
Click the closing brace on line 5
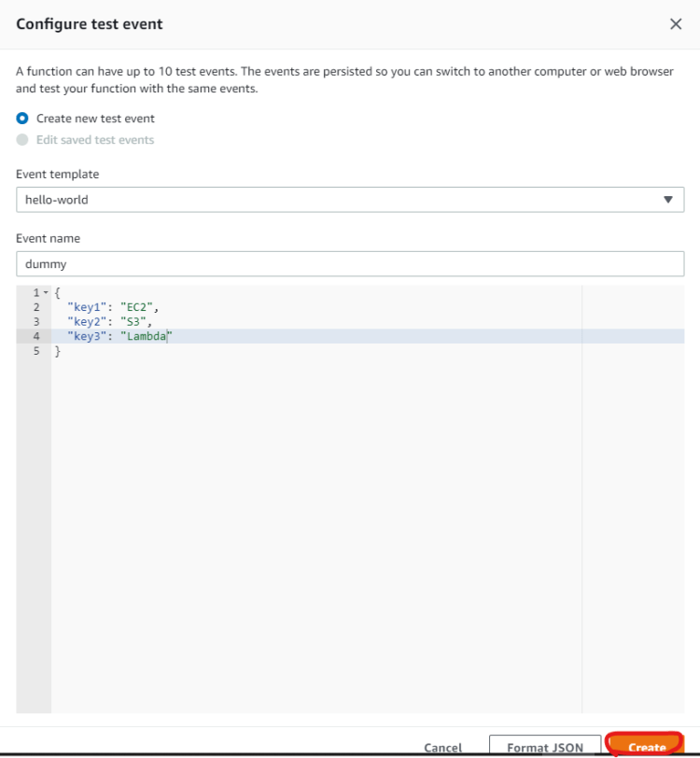58,351
